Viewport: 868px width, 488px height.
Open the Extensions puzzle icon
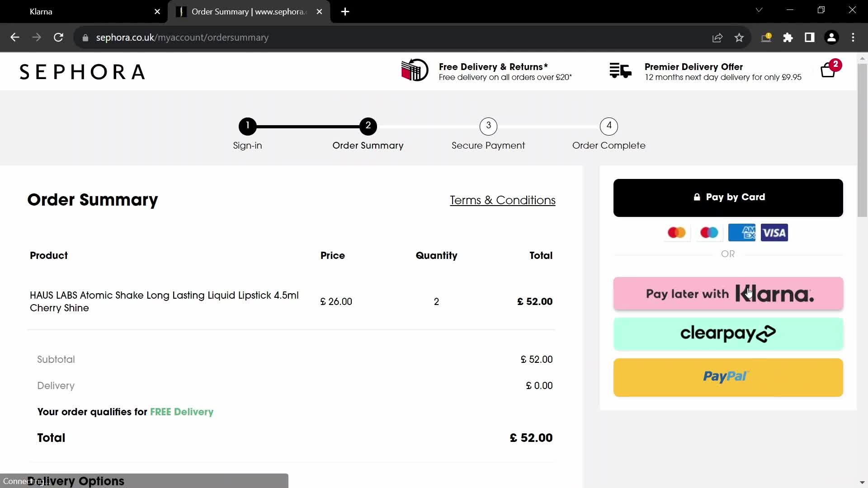click(x=788, y=38)
